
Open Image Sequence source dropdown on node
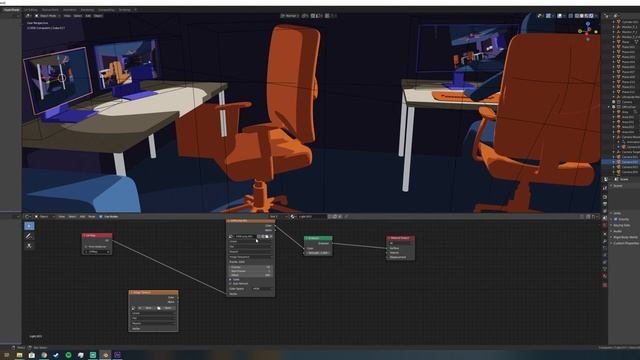point(250,257)
